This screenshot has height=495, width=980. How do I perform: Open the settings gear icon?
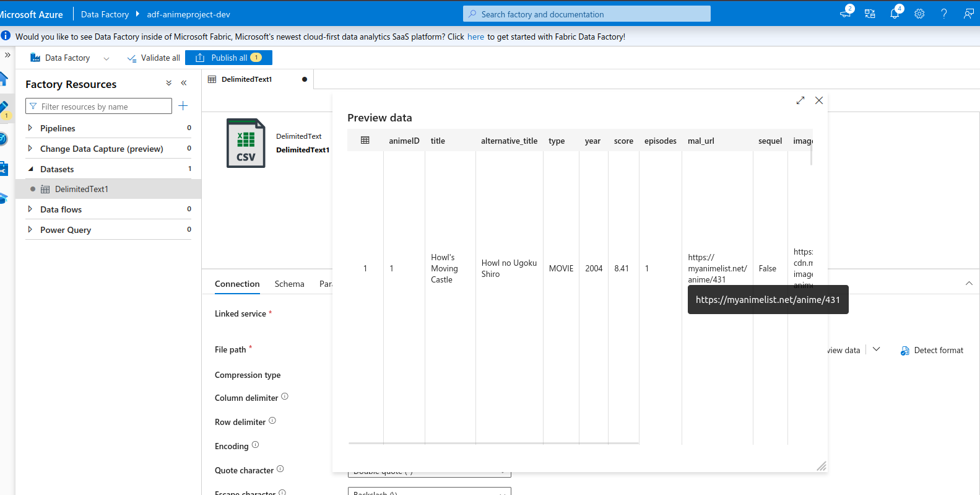click(x=919, y=14)
